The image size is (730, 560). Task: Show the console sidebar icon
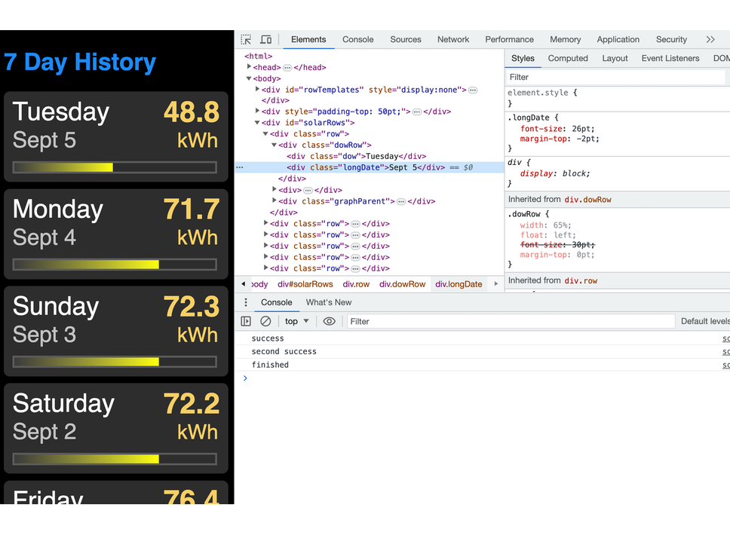tap(246, 321)
